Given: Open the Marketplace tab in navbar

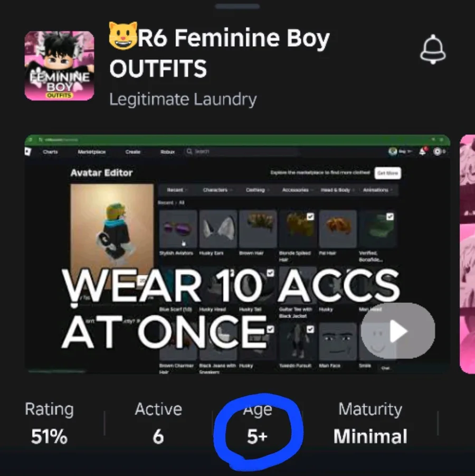Looking at the screenshot, I should pyautogui.click(x=92, y=152).
